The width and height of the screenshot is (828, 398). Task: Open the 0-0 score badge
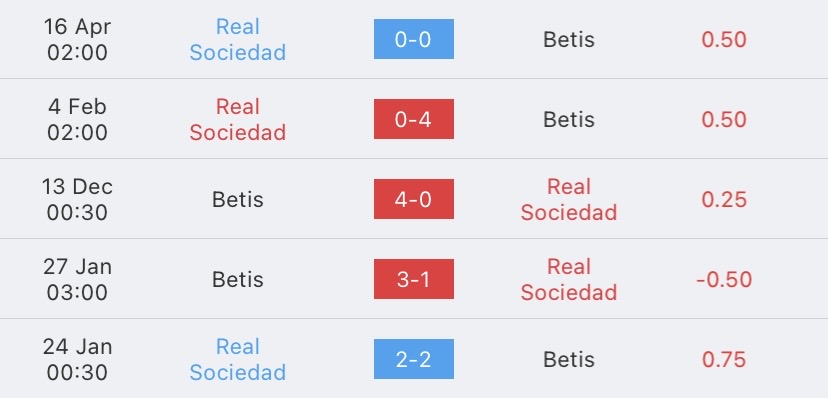tap(413, 39)
